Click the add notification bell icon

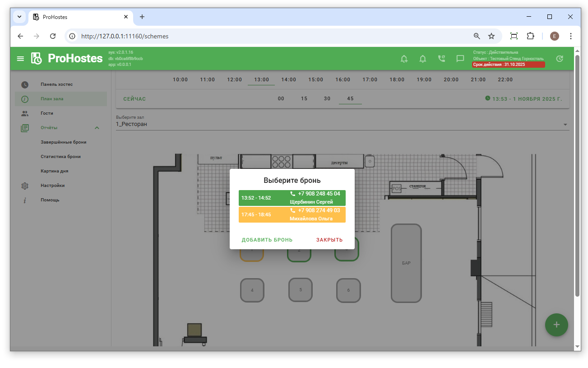coord(404,59)
